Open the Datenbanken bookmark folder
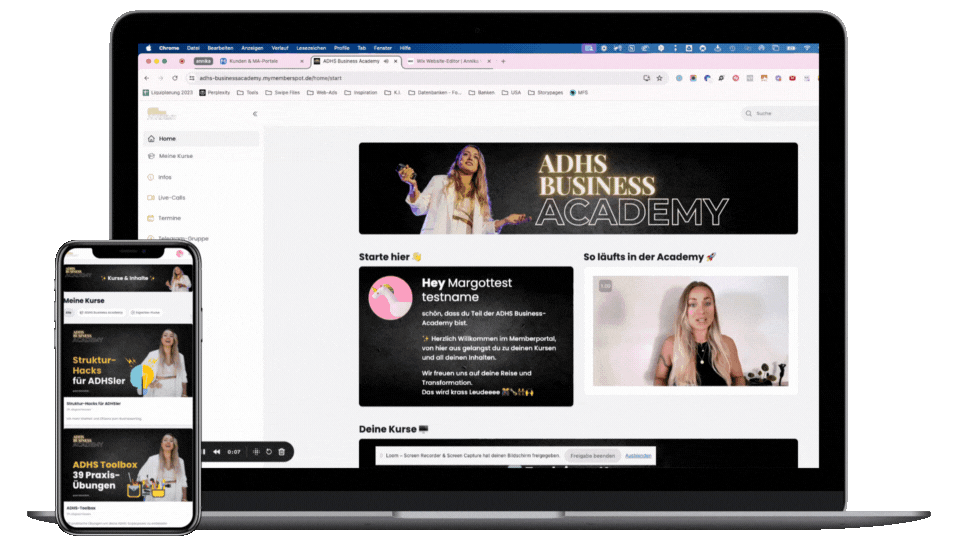 (x=435, y=93)
